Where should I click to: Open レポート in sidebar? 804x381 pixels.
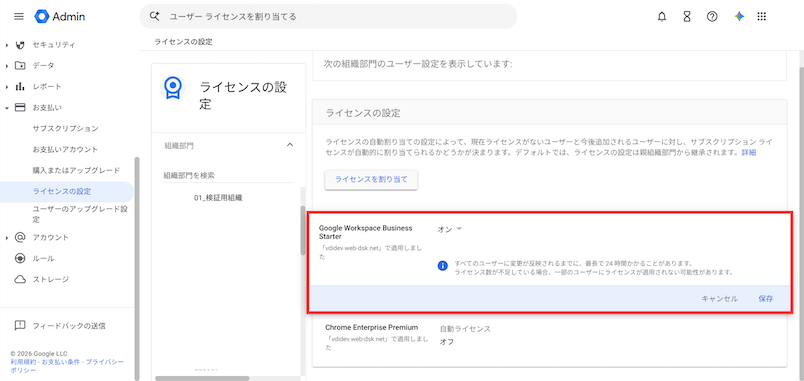[47, 87]
